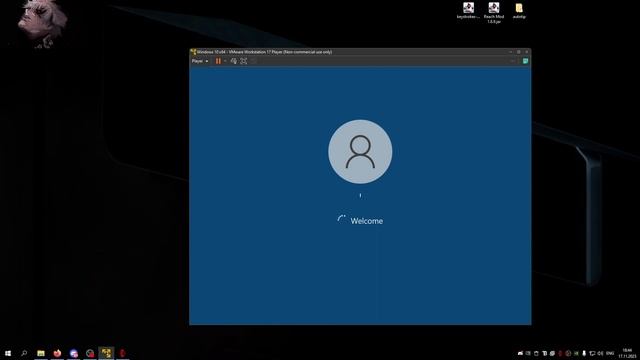This screenshot has width=640, height=360.
Task: Open the Player menu in VMware
Action: pos(200,61)
